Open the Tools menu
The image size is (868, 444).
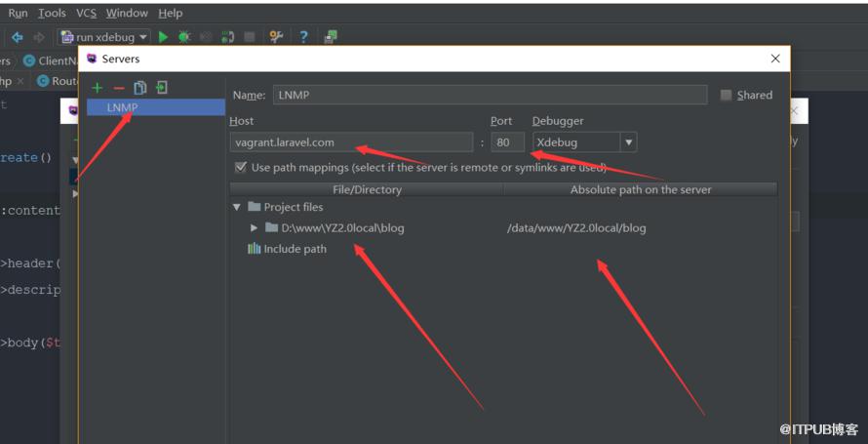point(52,14)
